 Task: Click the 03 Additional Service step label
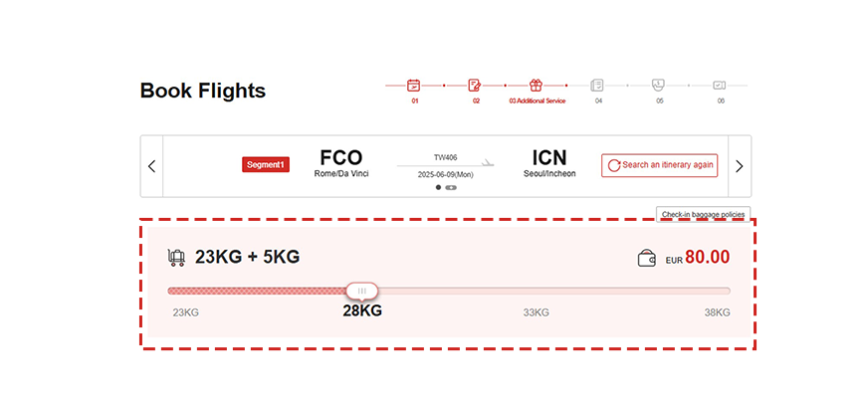pos(537,101)
